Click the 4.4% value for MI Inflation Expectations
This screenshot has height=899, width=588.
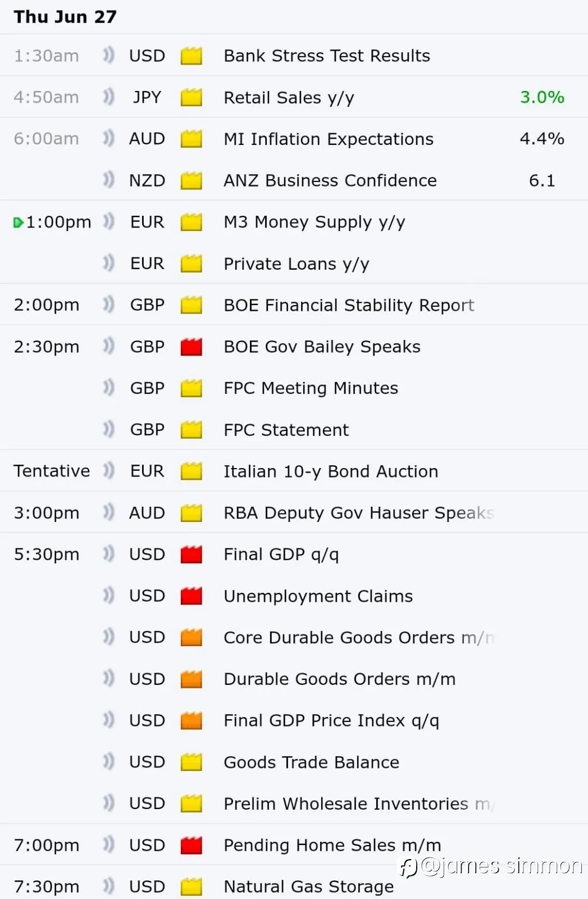coord(542,139)
